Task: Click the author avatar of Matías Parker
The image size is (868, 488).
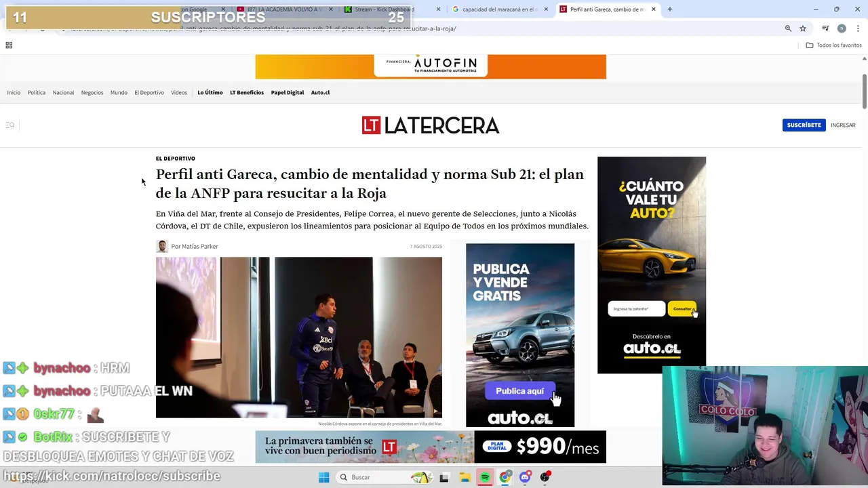Action: [162, 246]
